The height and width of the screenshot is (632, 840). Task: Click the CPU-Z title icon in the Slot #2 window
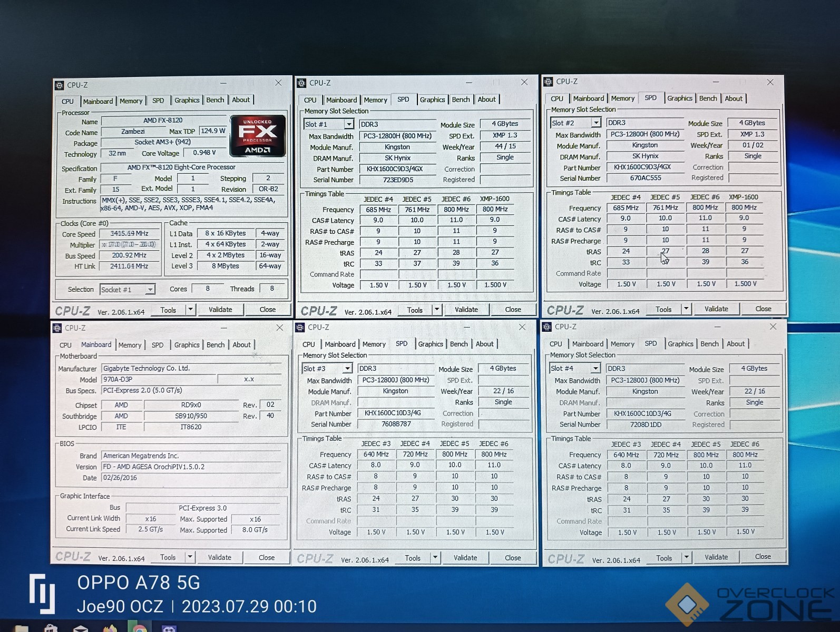[x=548, y=82]
